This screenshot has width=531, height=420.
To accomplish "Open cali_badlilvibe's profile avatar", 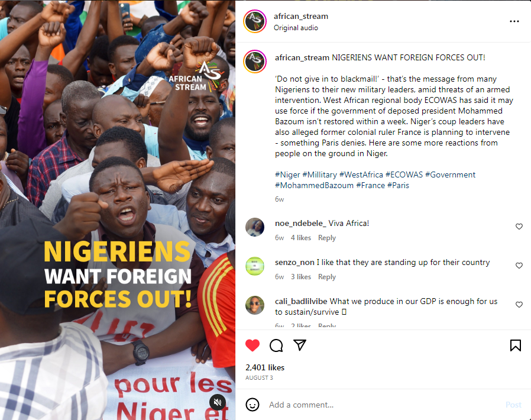I will [x=255, y=305].
